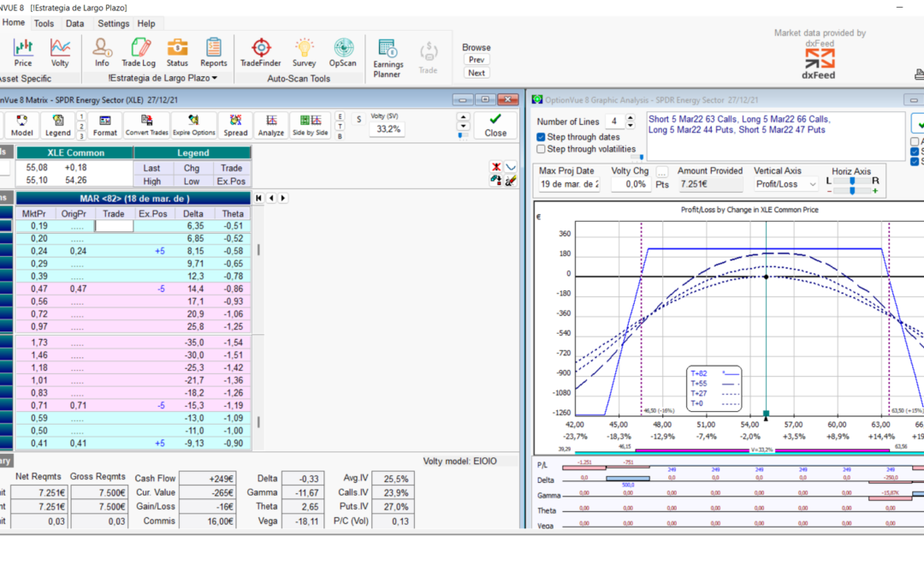Click the Amount Provided 7.251€ field
This screenshot has height=578, width=924.
710,184
